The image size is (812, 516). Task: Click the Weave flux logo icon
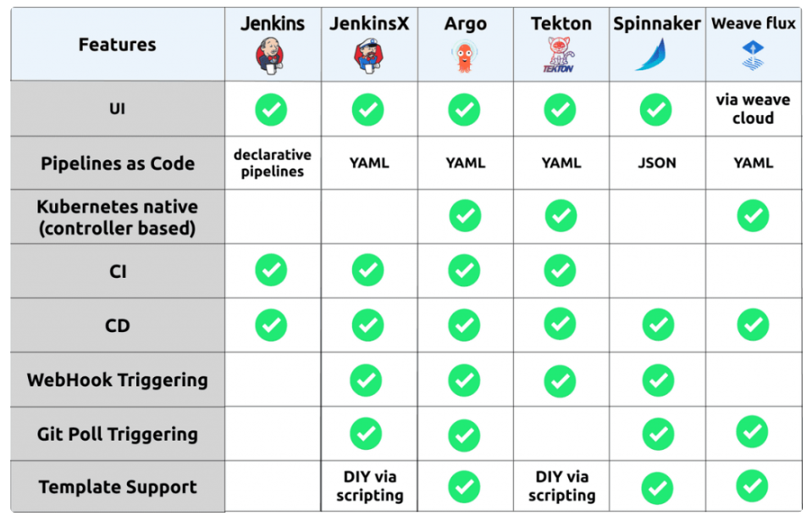pyautogui.click(x=753, y=54)
